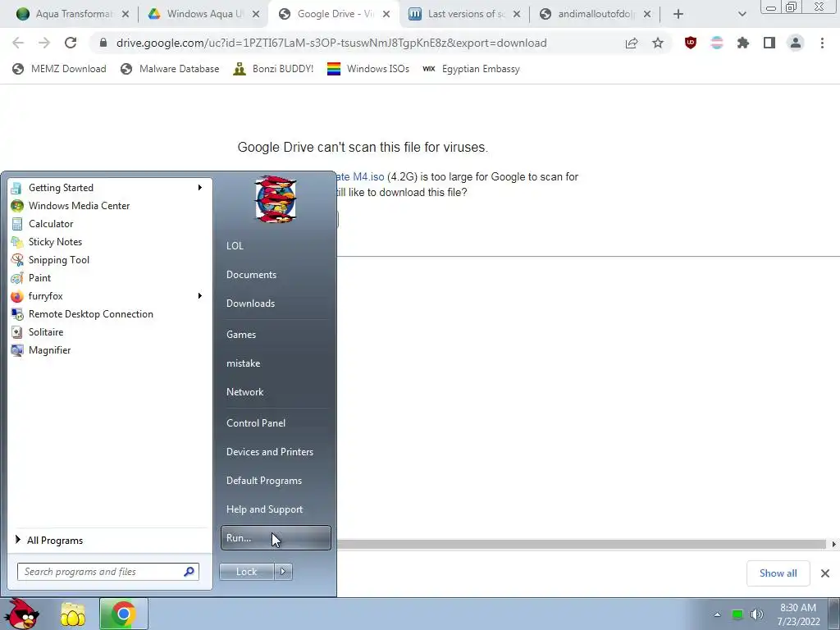Open Paint from the Start menu
The height and width of the screenshot is (630, 840).
point(39,278)
